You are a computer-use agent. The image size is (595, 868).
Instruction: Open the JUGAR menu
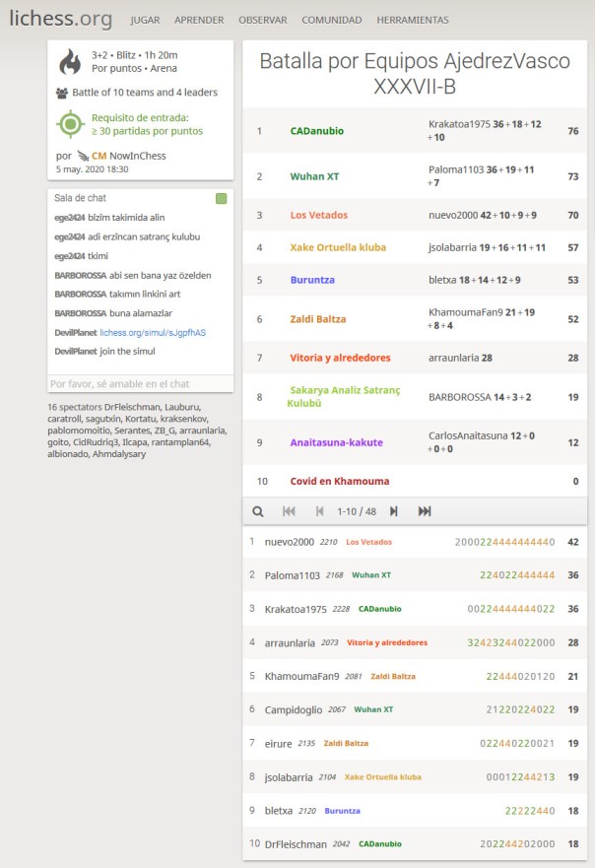pyautogui.click(x=145, y=20)
